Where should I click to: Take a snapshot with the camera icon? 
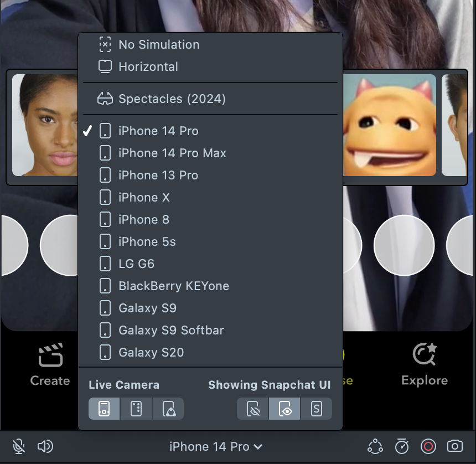(455, 446)
